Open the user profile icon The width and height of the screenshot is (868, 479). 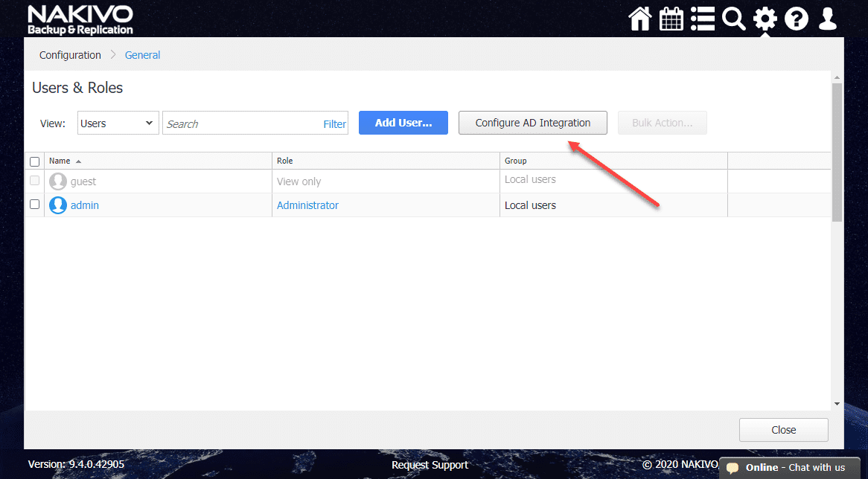click(x=827, y=19)
